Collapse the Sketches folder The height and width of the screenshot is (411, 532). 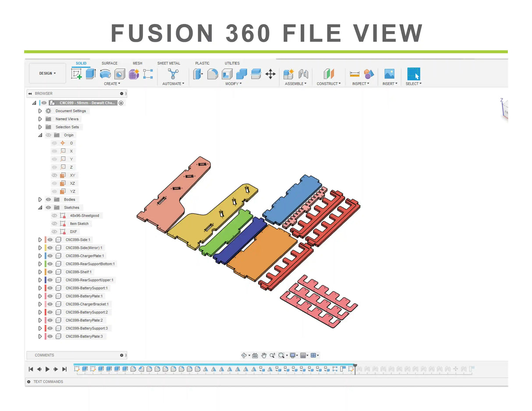[x=40, y=207]
